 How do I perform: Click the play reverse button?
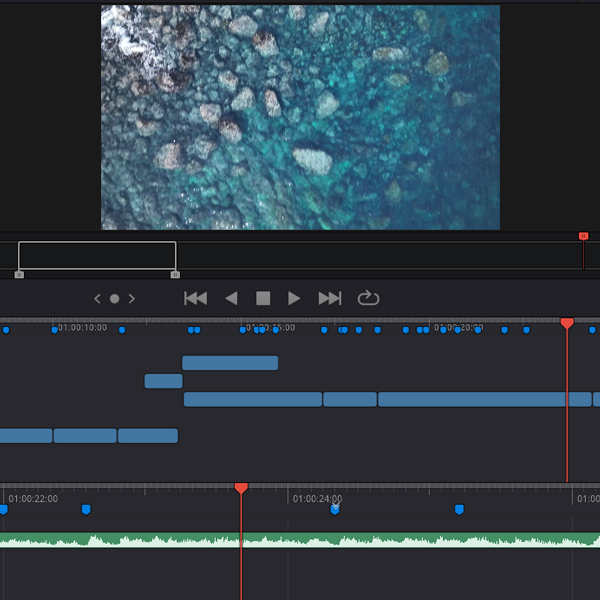point(231,298)
